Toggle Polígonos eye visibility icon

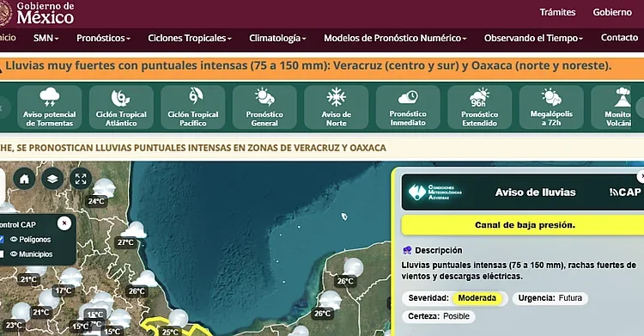point(14,240)
